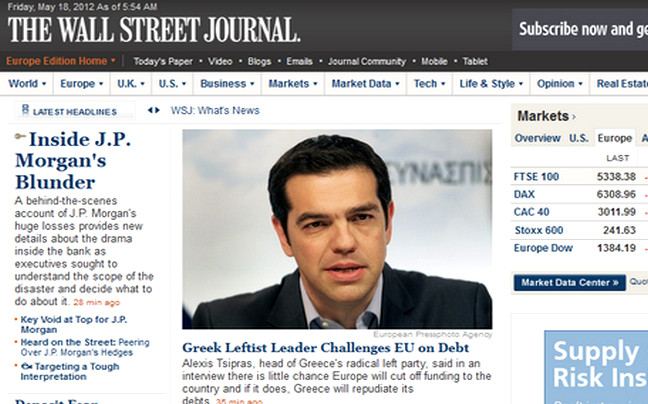Open the Tablet link
The width and height of the screenshot is (648, 404).
click(x=475, y=62)
